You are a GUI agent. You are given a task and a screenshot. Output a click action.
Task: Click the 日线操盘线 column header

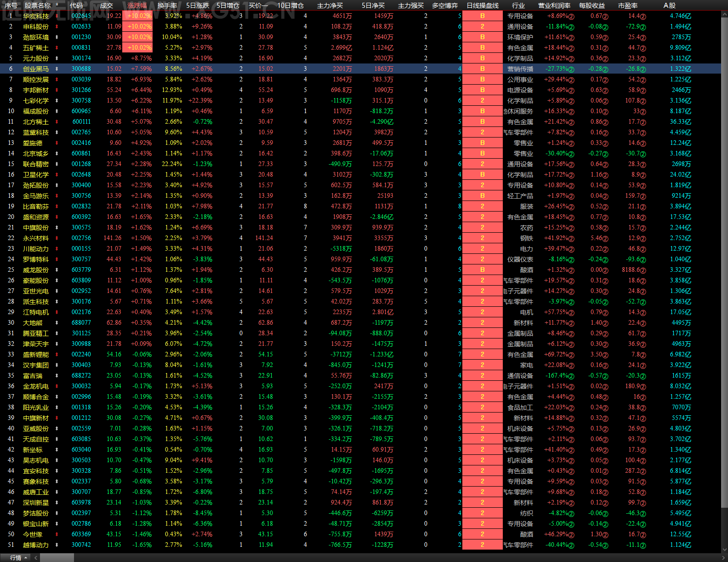(x=483, y=6)
